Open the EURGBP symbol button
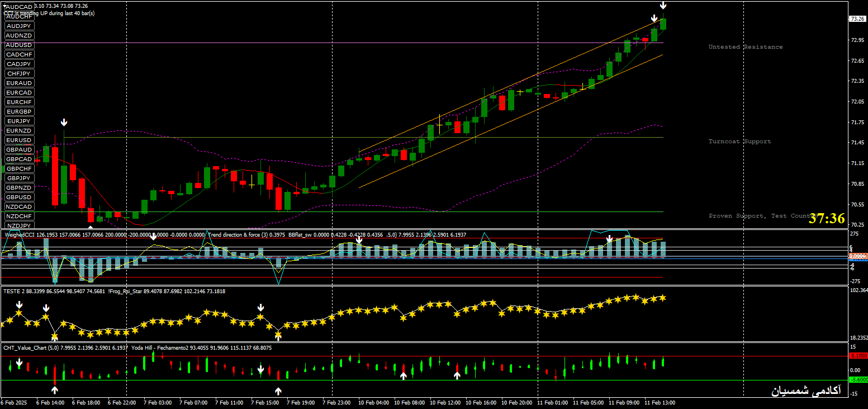This screenshot has width=868, height=409. [x=19, y=111]
